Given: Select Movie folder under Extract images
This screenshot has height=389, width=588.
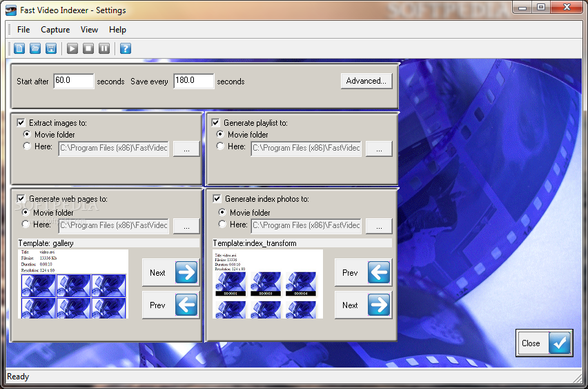Looking at the screenshot, I should (27, 134).
